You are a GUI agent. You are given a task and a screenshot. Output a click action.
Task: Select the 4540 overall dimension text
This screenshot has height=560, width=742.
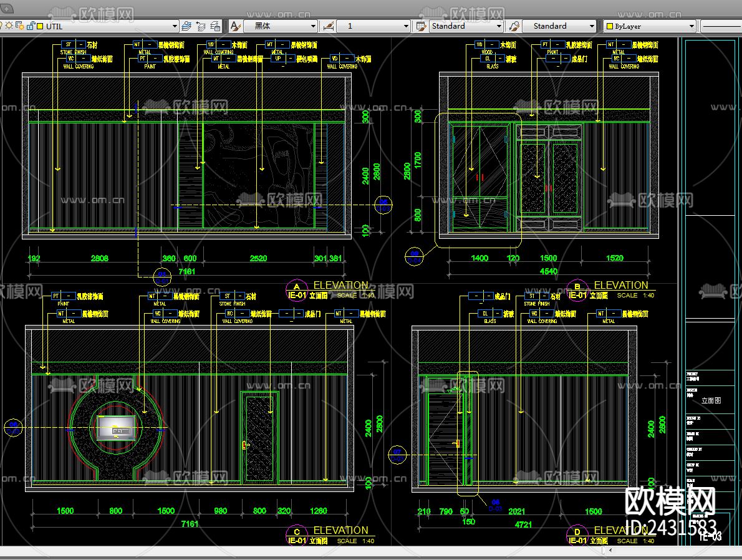(549, 271)
